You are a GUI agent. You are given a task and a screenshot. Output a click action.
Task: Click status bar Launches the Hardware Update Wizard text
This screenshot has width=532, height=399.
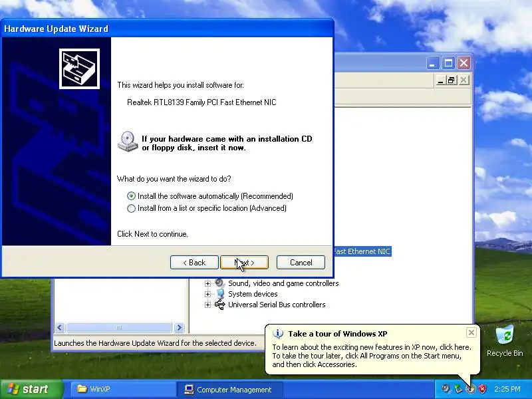click(155, 343)
